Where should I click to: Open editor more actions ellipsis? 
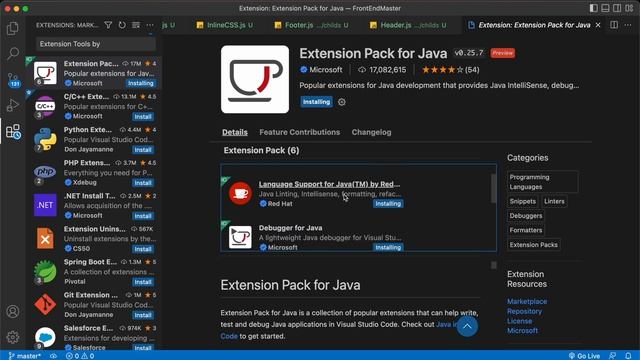point(628,25)
